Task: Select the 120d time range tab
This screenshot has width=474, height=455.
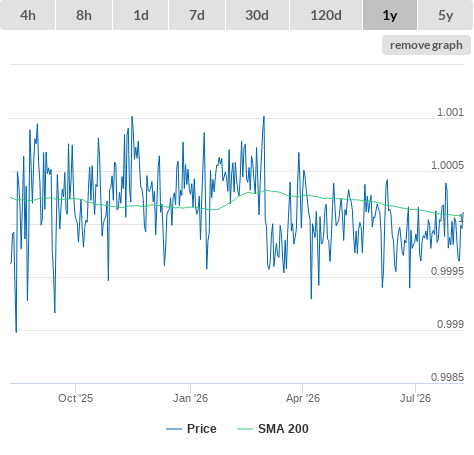Action: tap(326, 15)
